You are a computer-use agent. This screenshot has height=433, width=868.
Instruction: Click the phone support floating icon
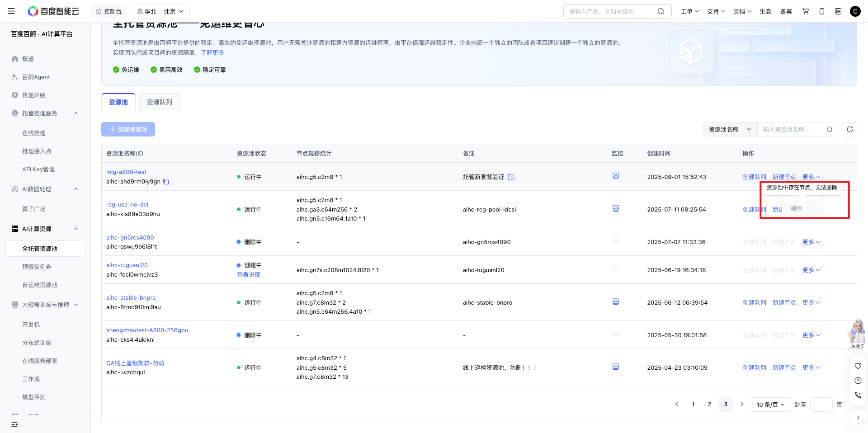coord(858,395)
